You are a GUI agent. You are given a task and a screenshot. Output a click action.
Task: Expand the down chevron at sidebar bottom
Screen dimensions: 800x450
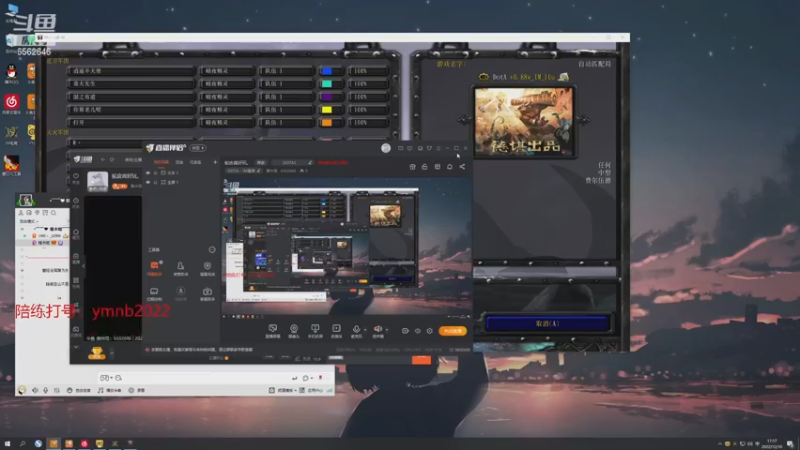[x=76, y=347]
